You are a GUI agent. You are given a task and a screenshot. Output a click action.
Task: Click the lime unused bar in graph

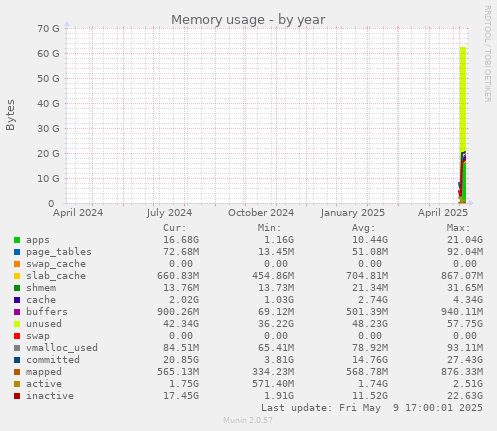point(463,100)
